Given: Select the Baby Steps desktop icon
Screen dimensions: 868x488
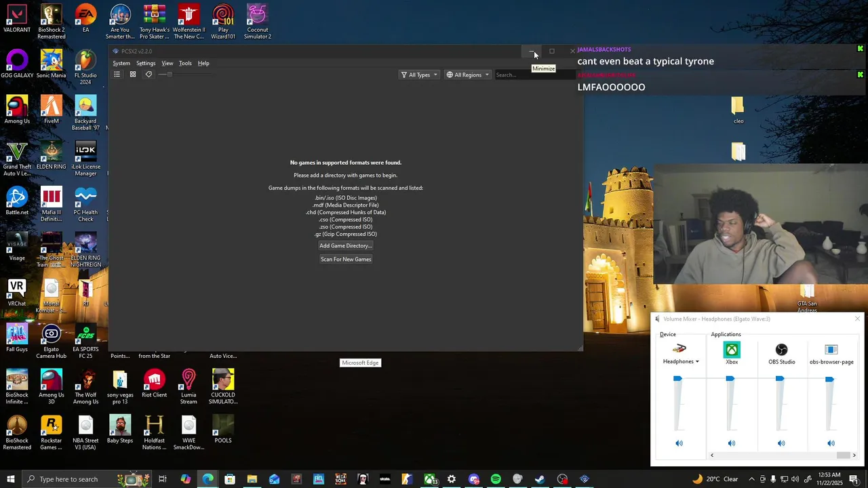Looking at the screenshot, I should point(120,430).
